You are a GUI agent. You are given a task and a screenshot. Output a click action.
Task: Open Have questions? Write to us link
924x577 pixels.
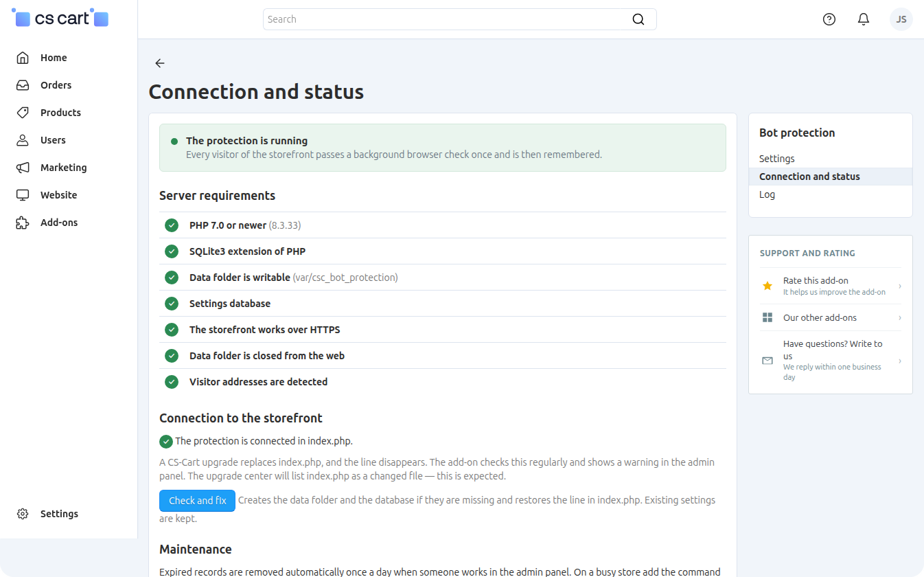tap(833, 350)
